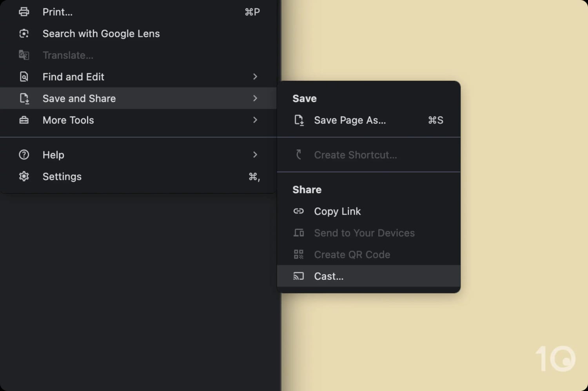This screenshot has height=391, width=588.
Task: Select Cast... menu item
Action: 369,276
